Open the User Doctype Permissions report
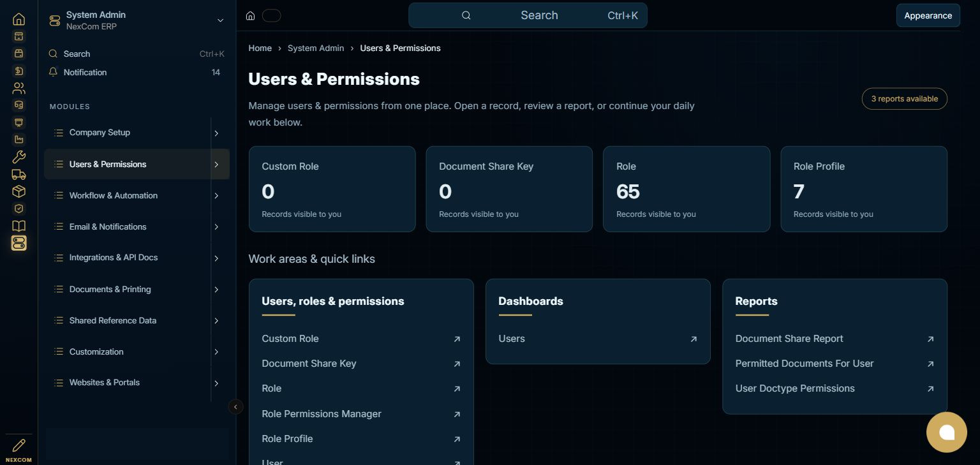980x465 pixels. (x=835, y=388)
